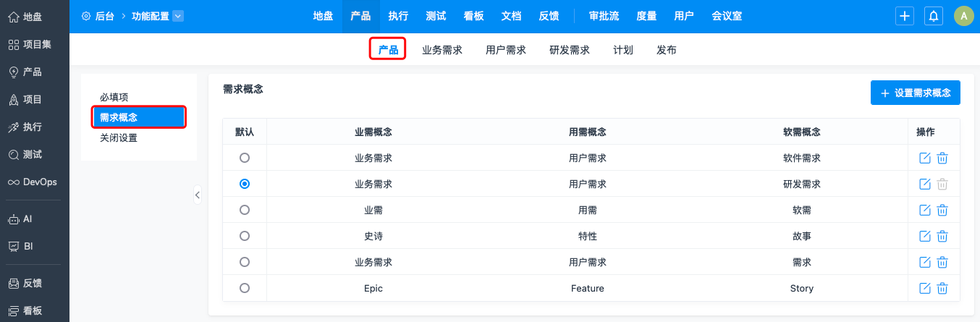The image size is (980, 322).
Task: Open the user avatar menu
Action: coord(963,16)
